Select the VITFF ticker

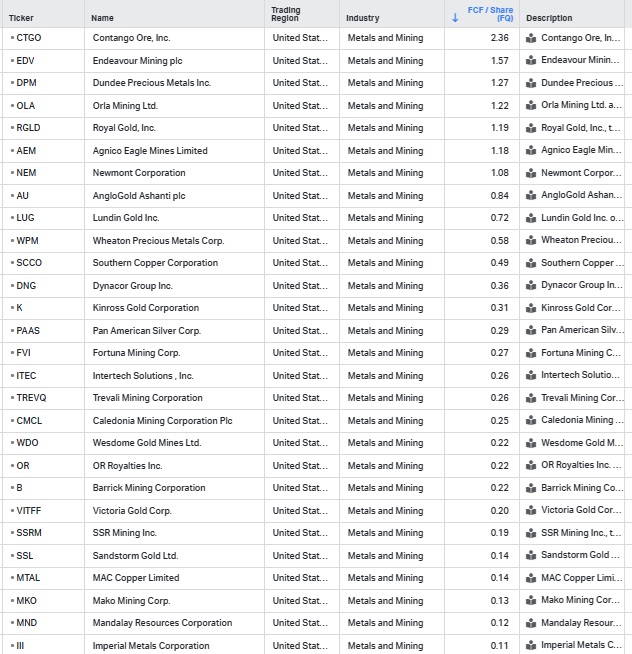click(x=29, y=511)
